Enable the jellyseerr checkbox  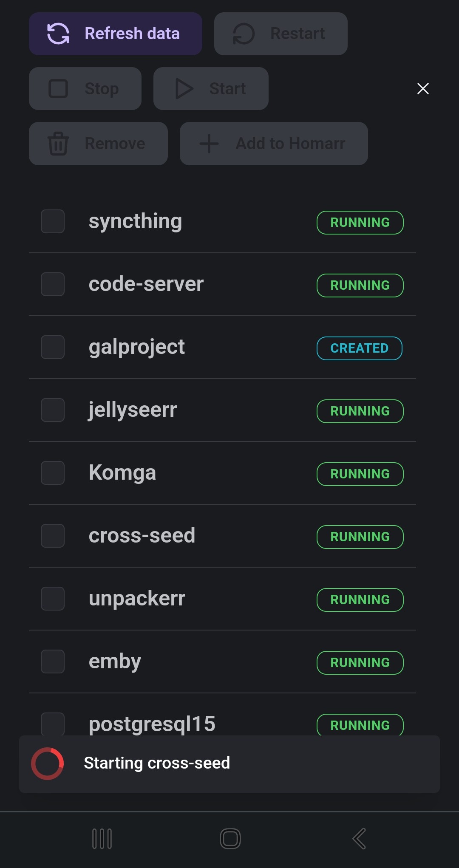[52, 410]
